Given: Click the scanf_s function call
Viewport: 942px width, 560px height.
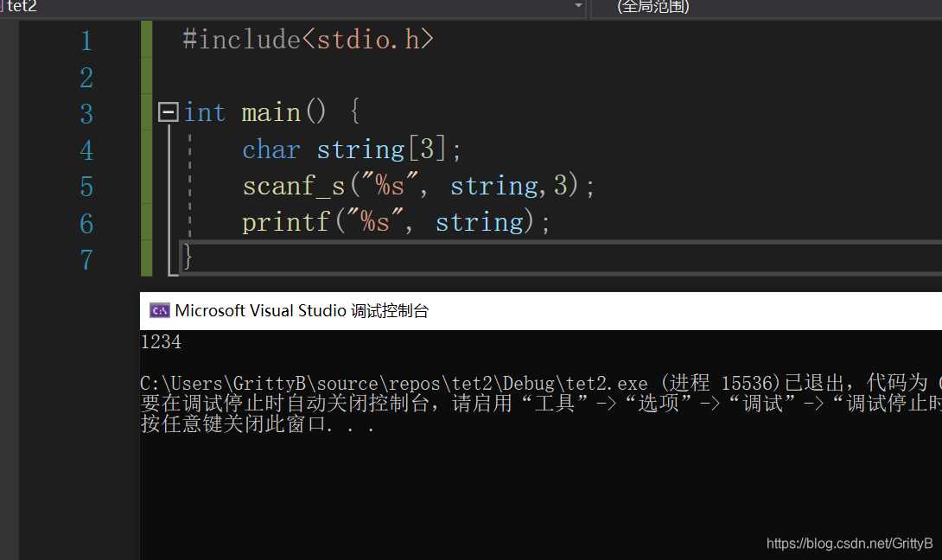Looking at the screenshot, I should (293, 186).
